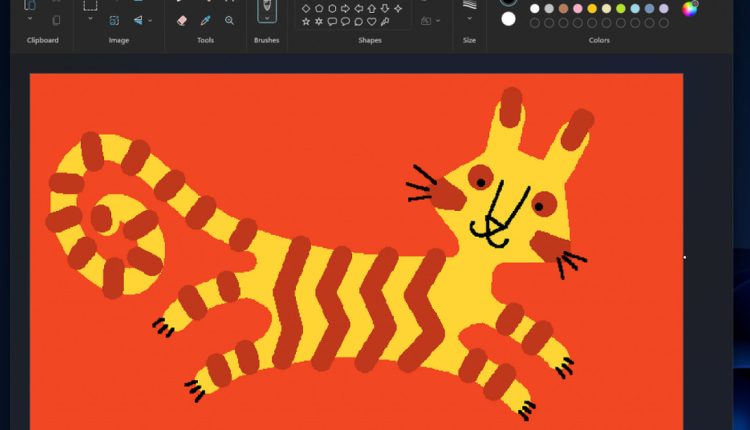Click the Copy icon in Clipboard group
The image size is (750, 430).
point(56,20)
